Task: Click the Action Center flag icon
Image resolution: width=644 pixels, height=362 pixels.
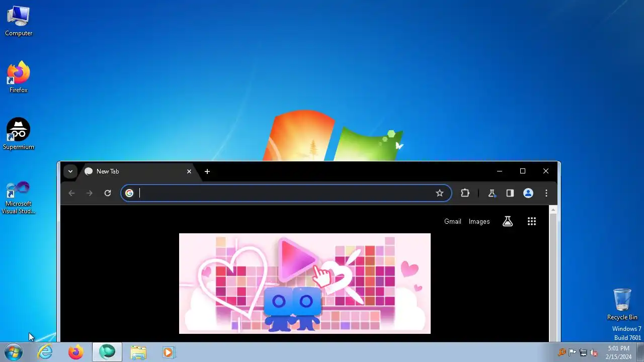Action: click(x=573, y=352)
